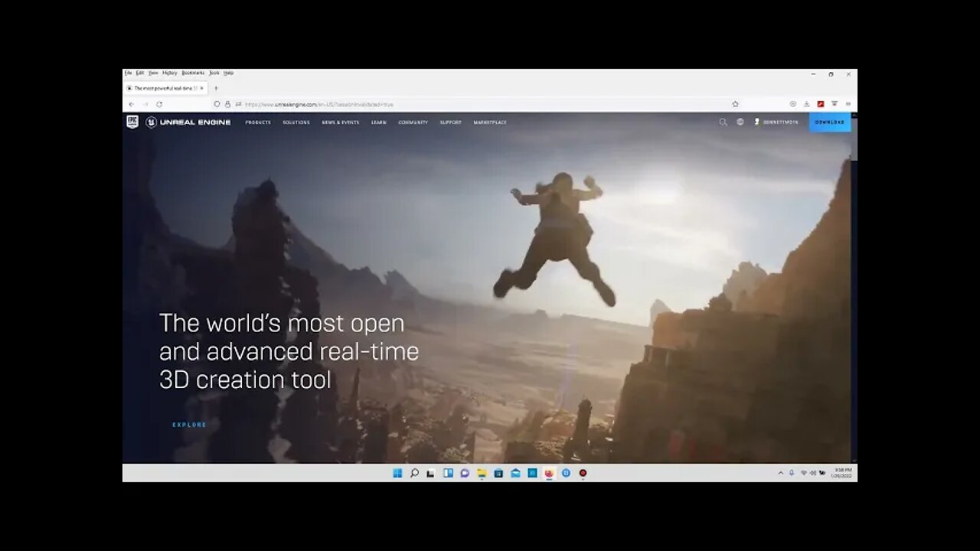Open the Chat taskbar icon

[465, 473]
